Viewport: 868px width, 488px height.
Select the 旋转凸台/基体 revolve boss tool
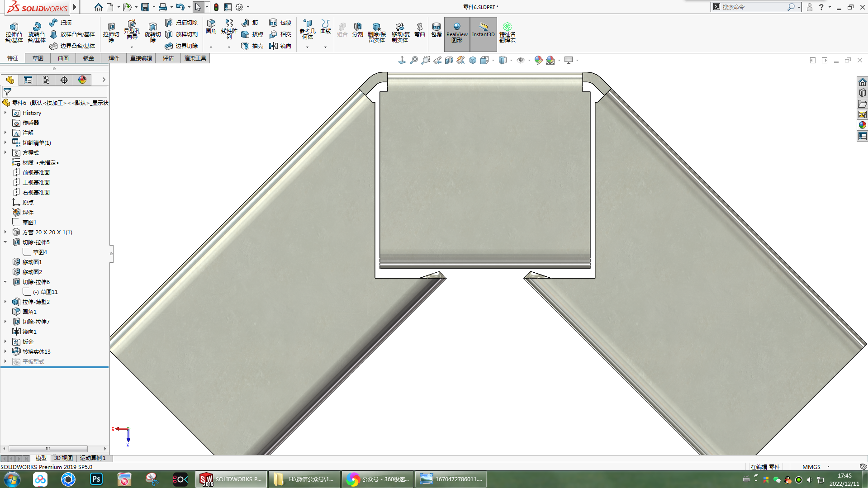37,33
